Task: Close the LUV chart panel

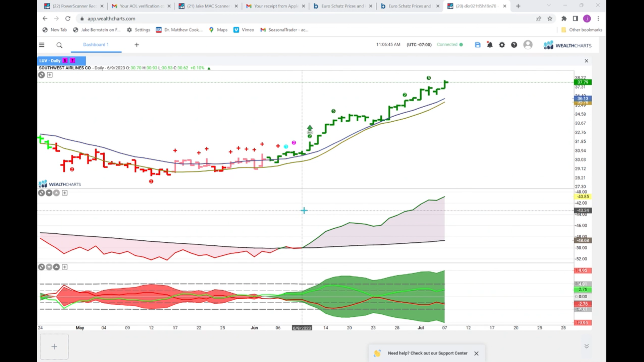Action: 586,61
